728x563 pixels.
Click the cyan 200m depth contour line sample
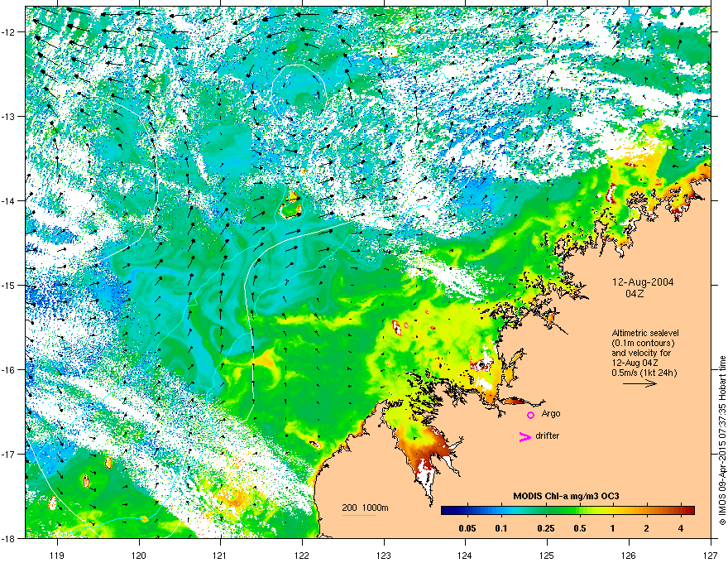point(359,516)
